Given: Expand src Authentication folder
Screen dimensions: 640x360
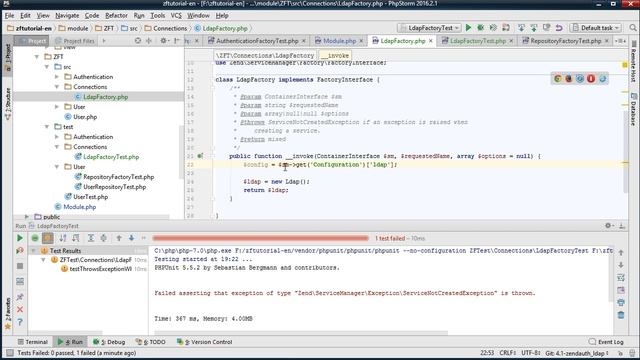Looking at the screenshot, I should tap(57, 77).
